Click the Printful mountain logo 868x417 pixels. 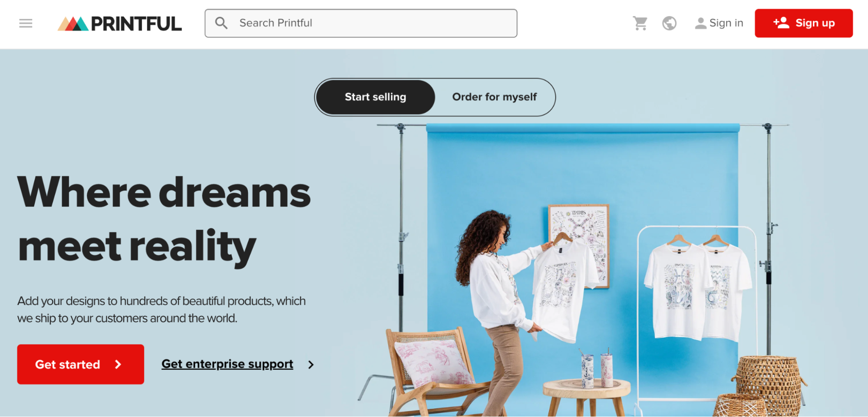(x=73, y=24)
